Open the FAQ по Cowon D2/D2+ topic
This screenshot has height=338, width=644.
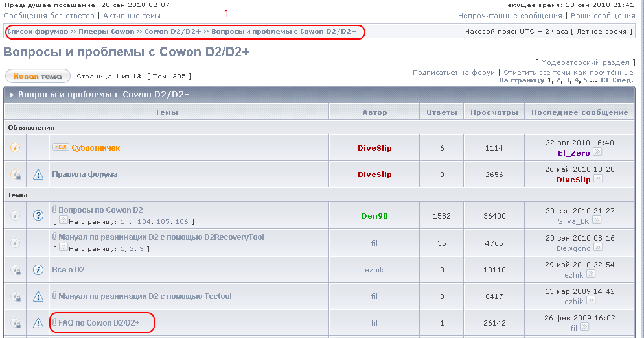(x=99, y=323)
